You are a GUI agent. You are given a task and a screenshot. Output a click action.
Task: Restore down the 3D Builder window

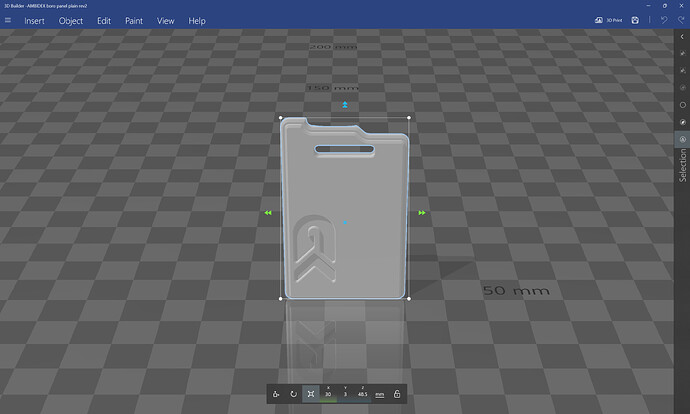point(664,6)
